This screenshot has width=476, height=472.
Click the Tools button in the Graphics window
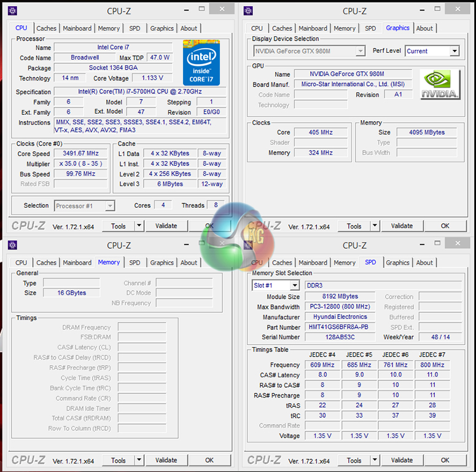tap(354, 226)
